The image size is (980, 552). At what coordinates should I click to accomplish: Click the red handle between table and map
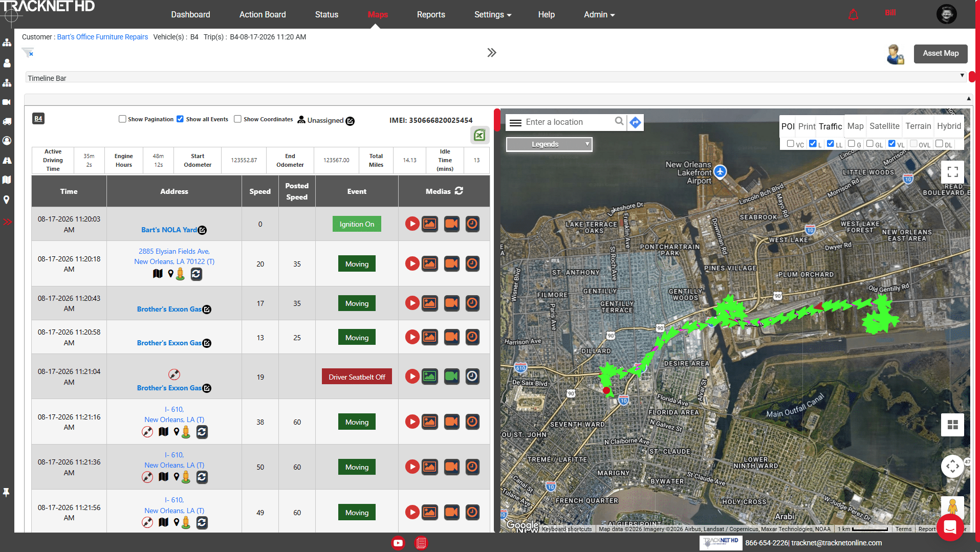(497, 120)
